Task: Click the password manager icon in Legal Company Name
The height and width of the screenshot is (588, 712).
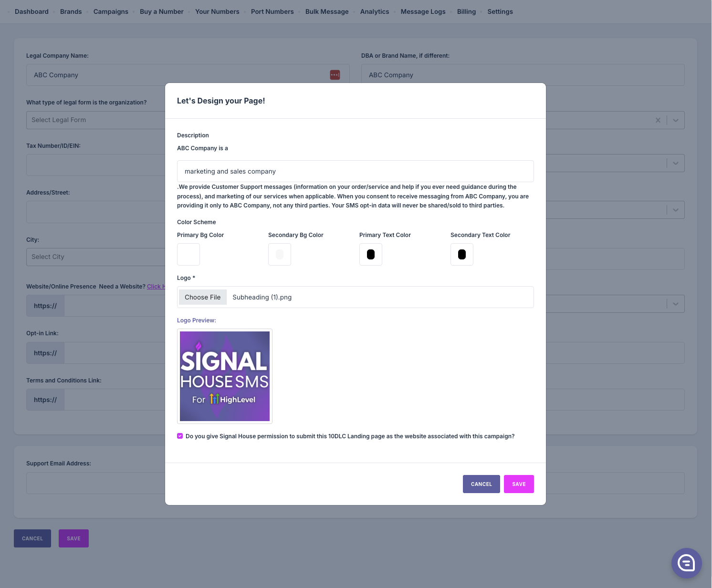Action: (335, 75)
